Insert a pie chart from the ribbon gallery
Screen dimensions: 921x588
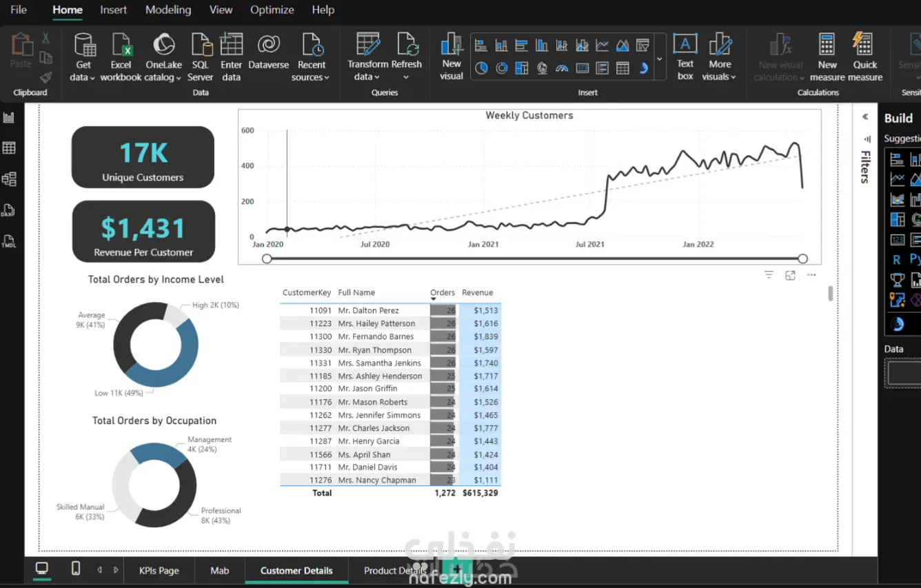(481, 68)
